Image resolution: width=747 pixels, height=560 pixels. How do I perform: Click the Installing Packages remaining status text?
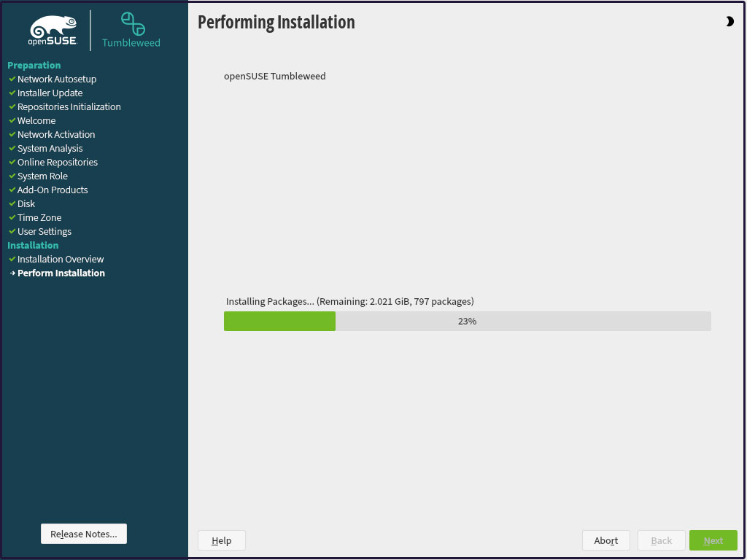point(350,301)
